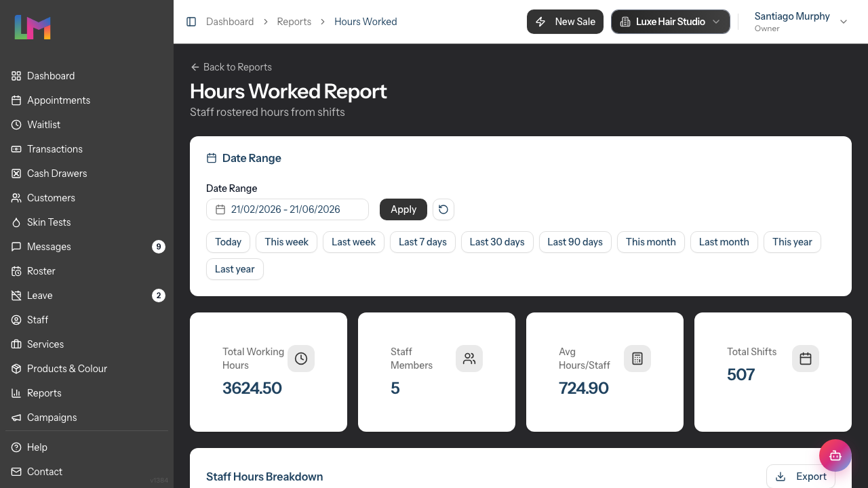Export the Staff Hours Breakdown
The width and height of the screenshot is (868, 488).
(x=801, y=476)
